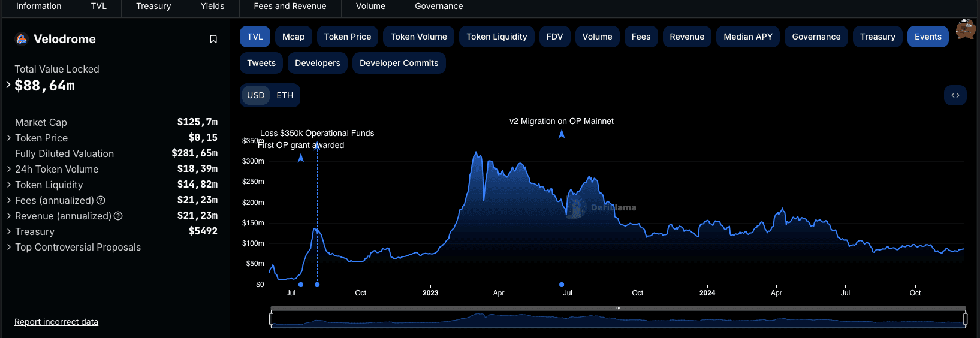980x338 pixels.
Task: Switch chart denomination to ETH
Action: (285, 95)
